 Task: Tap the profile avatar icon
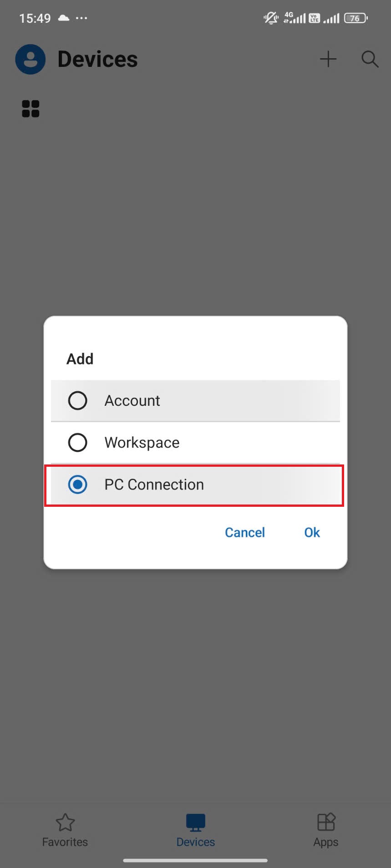(30, 59)
